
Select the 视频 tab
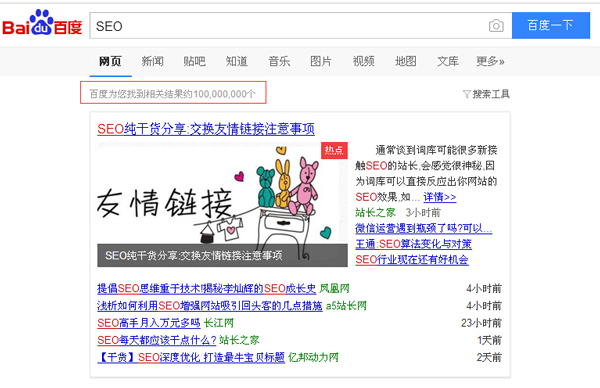[x=363, y=61]
